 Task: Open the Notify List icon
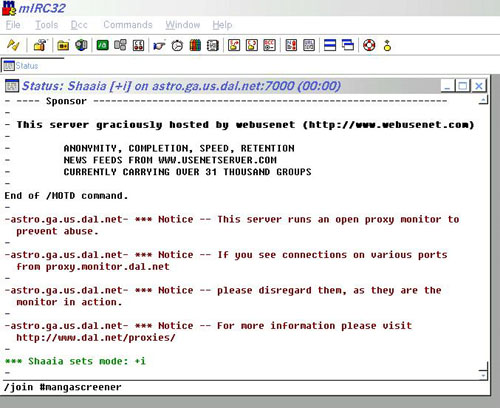point(291,45)
